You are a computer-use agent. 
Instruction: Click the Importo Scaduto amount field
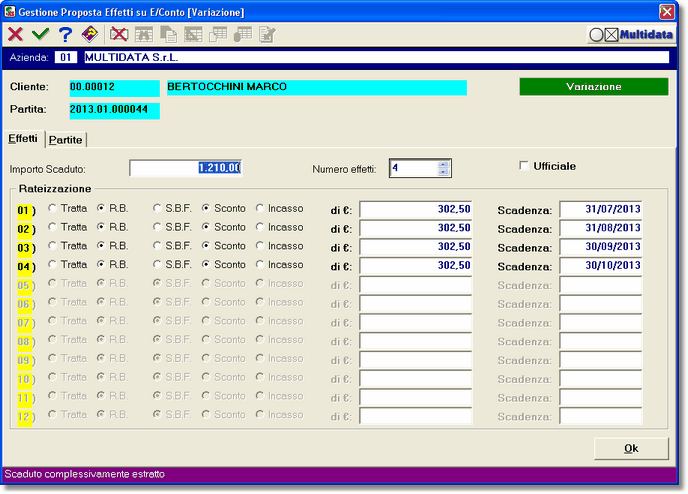click(186, 168)
